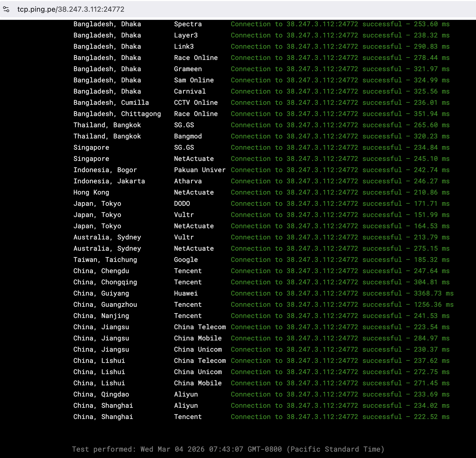The width and height of the screenshot is (476, 458).
Task: Click the China, Lishui China Unicom latency value
Action: point(432,372)
